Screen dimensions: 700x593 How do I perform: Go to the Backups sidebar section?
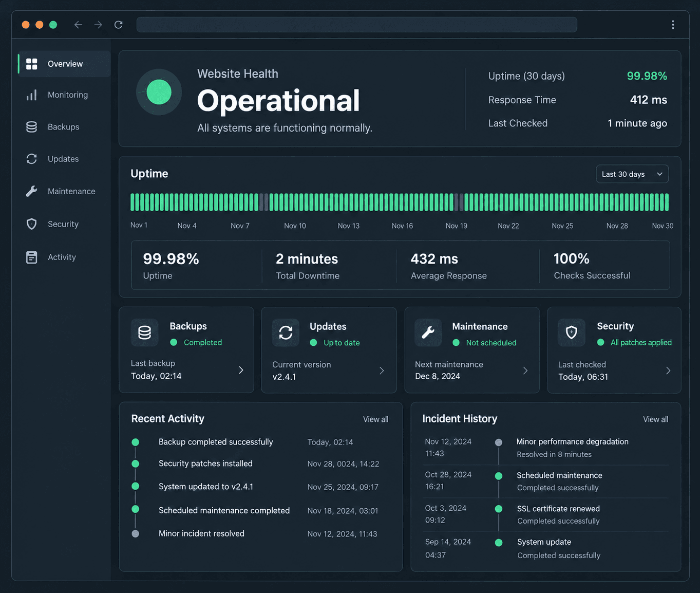pyautogui.click(x=63, y=127)
